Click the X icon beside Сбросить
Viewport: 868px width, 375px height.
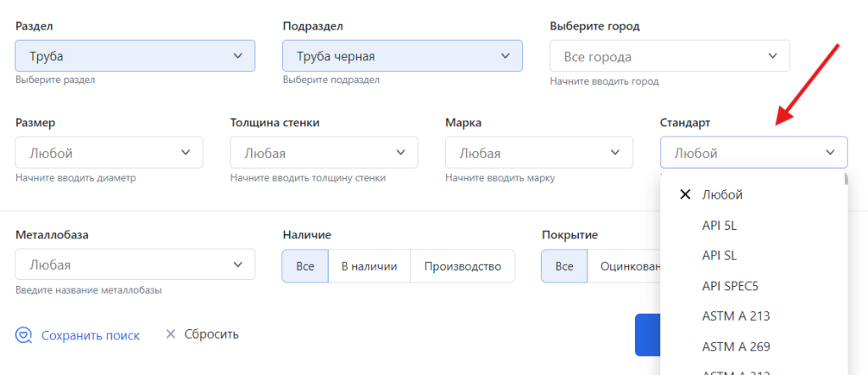(170, 334)
